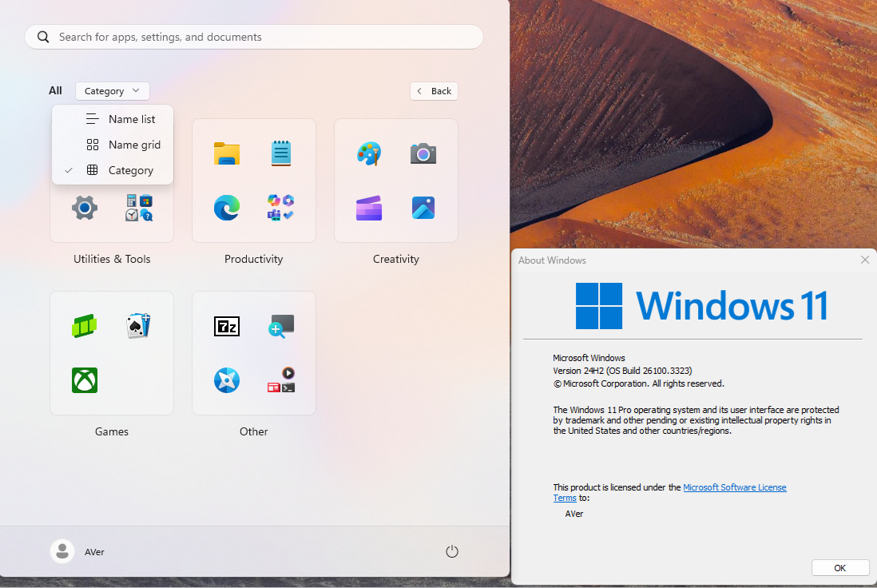Click the search apps input field
This screenshot has height=588, width=877.
(254, 37)
